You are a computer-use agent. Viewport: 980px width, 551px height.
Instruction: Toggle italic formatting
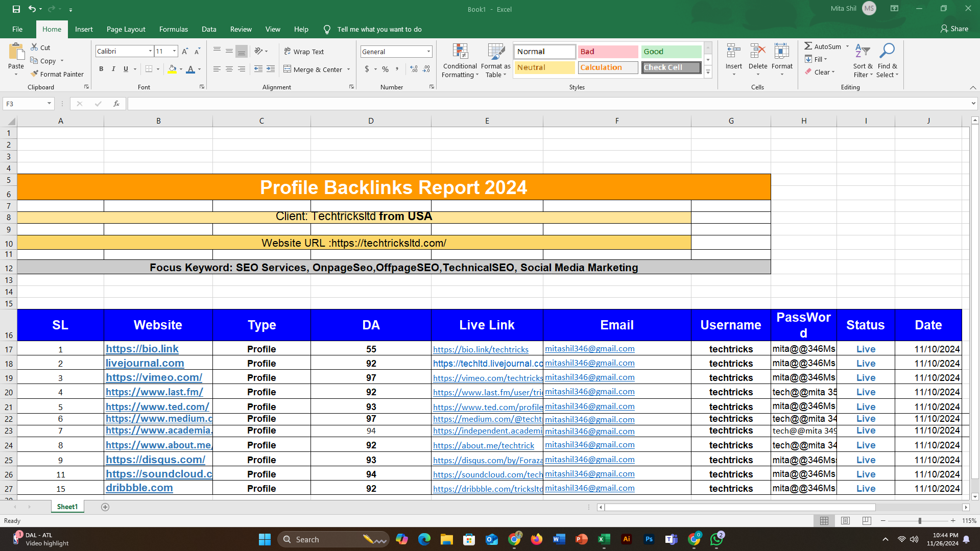click(x=113, y=69)
